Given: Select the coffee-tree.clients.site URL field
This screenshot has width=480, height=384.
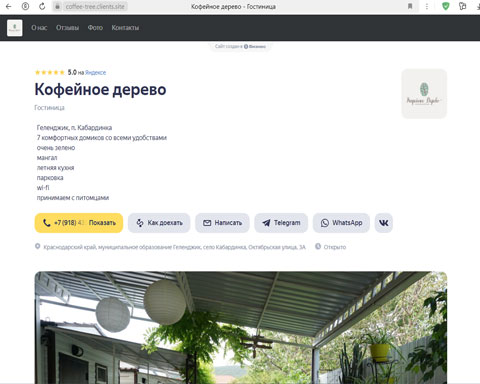Looking at the screenshot, I should tap(95, 6).
